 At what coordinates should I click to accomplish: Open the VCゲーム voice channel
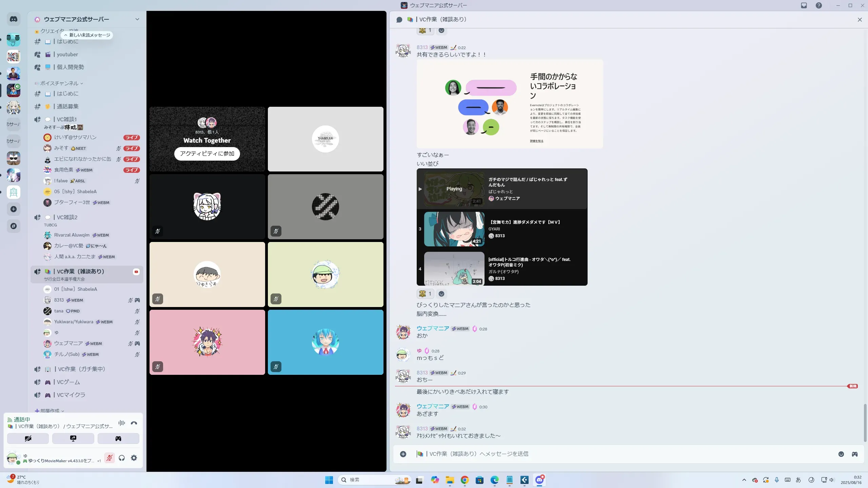[68, 382]
